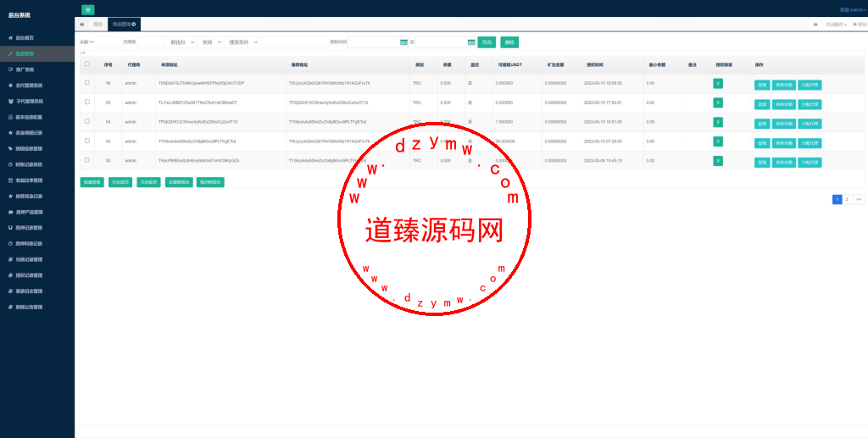Check the checkbox for row 55
This screenshot has height=438, width=868.
point(87,102)
